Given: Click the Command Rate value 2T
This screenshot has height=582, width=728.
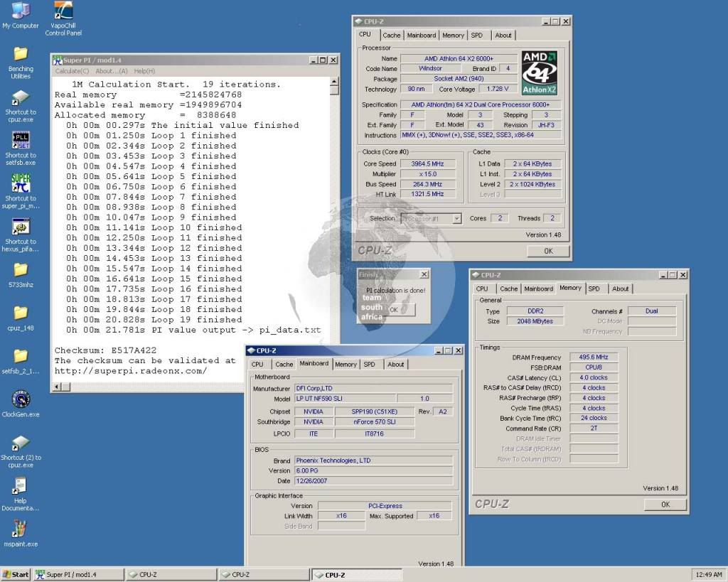Looking at the screenshot, I should pos(594,429).
